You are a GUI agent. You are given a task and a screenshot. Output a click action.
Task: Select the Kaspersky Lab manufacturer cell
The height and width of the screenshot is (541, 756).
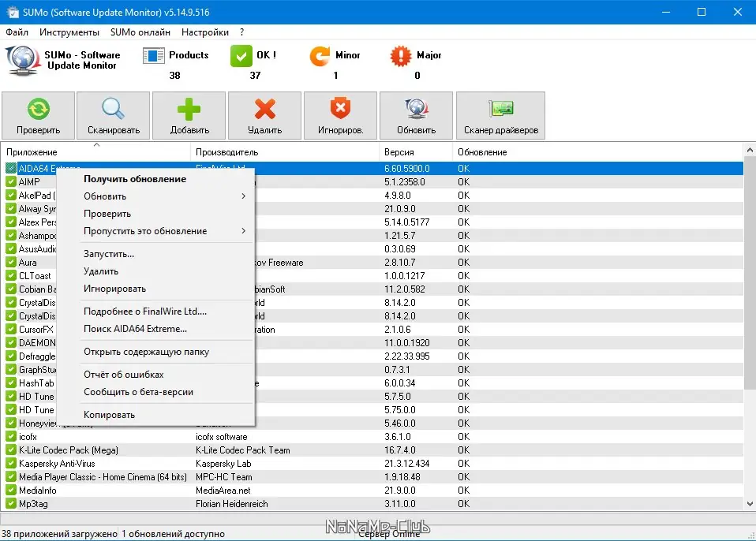223,464
